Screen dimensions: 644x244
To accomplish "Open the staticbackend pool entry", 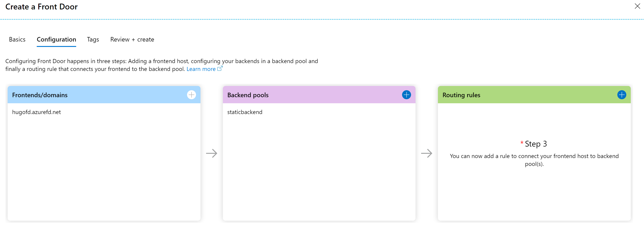I will pyautogui.click(x=245, y=112).
